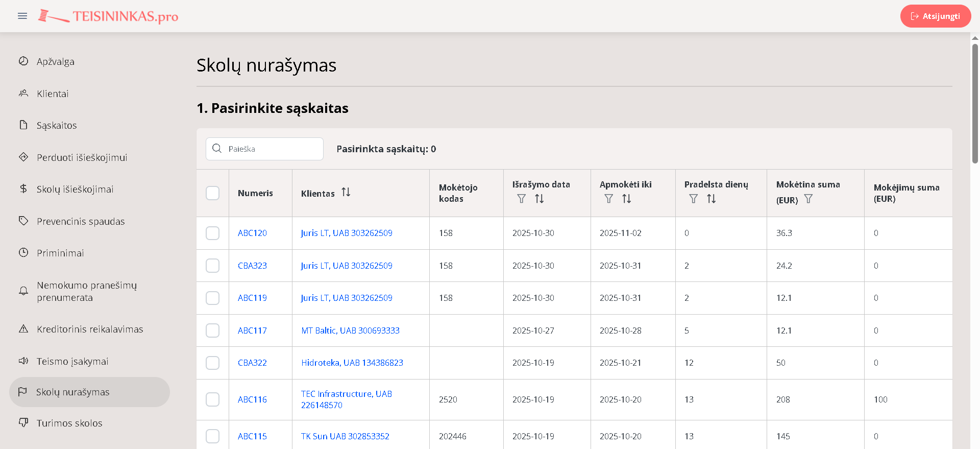This screenshot has width=980, height=449.
Task: Select the ABC117 invoice checkbox
Action: (x=213, y=330)
